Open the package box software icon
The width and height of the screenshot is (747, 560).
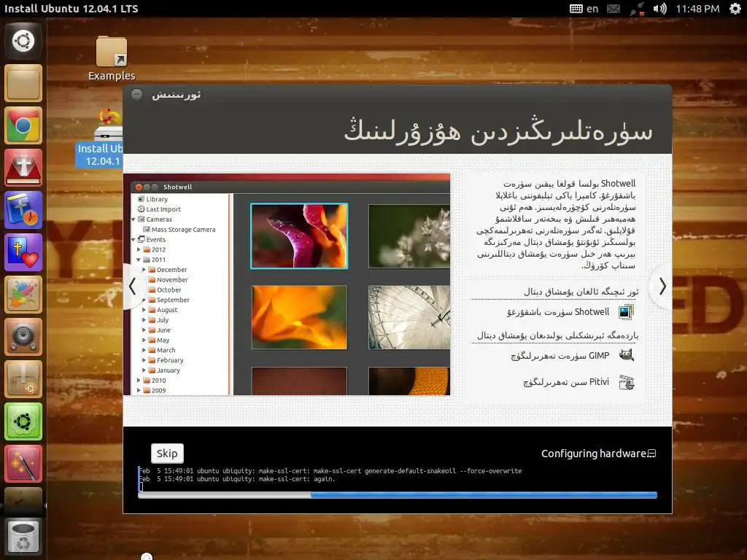pyautogui.click(x=23, y=379)
